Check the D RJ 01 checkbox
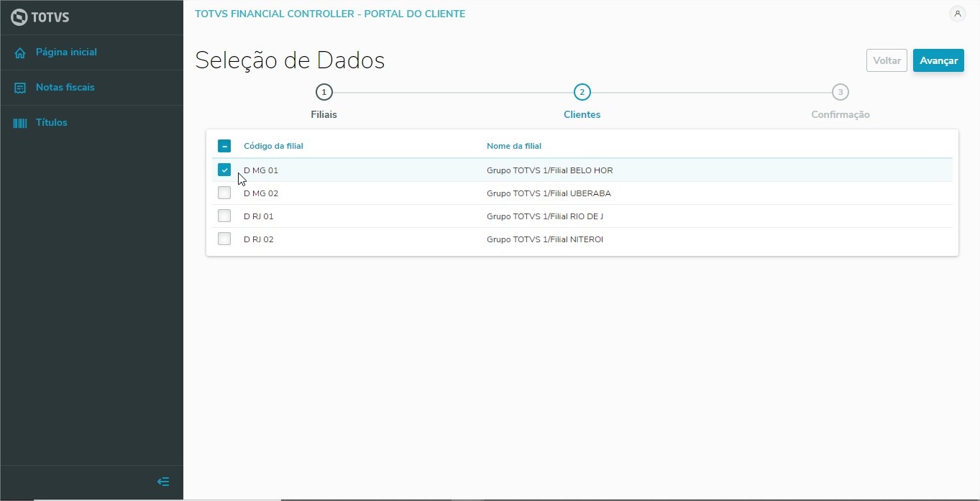 224,216
